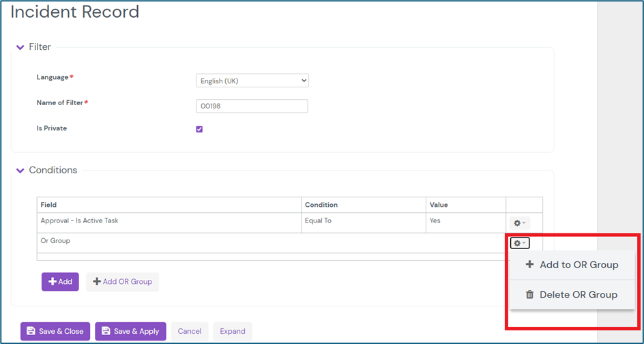Click the trash icon to delete OR group
The image size is (644, 344).
529,295
